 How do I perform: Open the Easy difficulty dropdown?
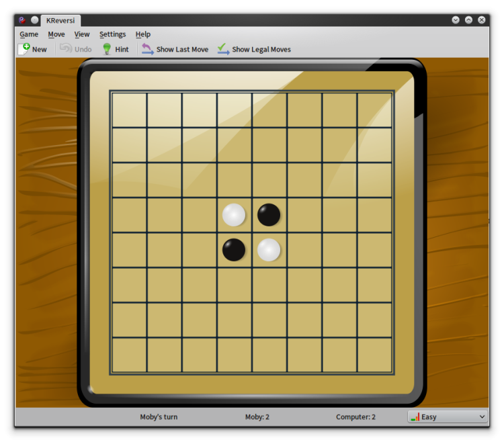point(448,416)
